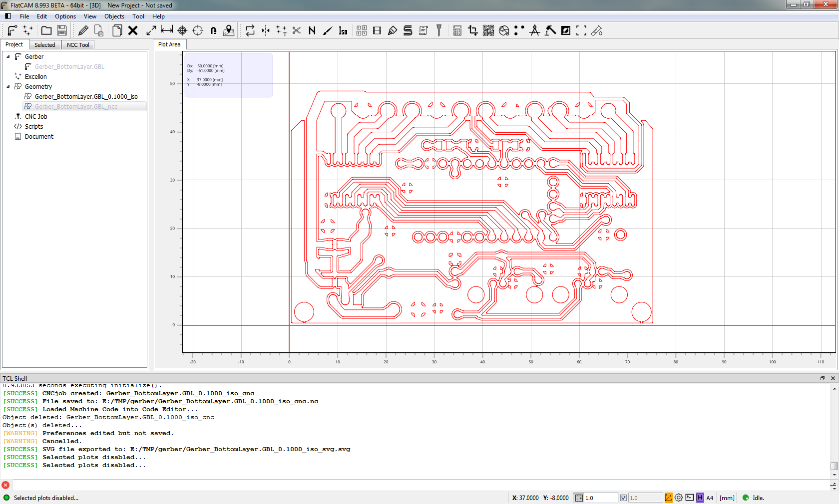Switch to the Project tab
The image size is (839, 504).
click(14, 44)
